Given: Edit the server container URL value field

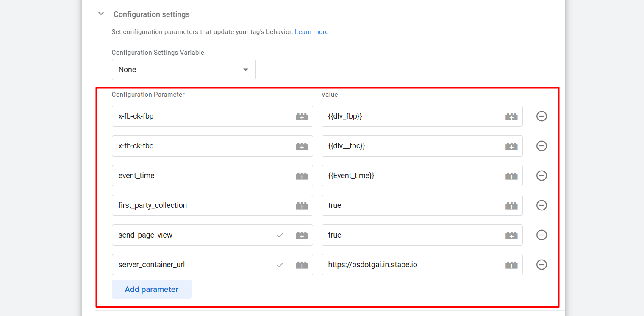Looking at the screenshot, I should (411, 265).
